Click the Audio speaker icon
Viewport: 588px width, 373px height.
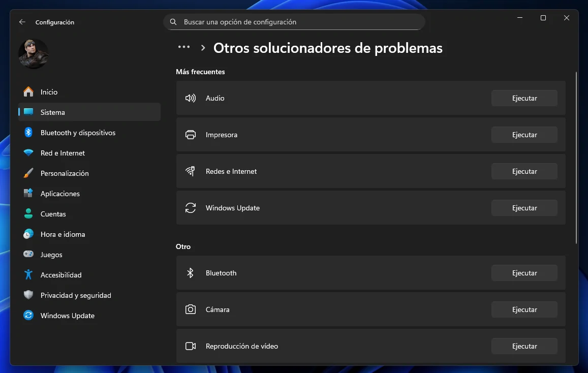191,98
